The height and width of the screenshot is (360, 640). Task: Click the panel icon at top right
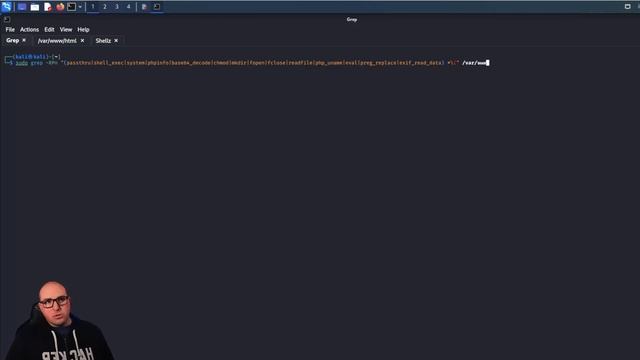coord(628,7)
